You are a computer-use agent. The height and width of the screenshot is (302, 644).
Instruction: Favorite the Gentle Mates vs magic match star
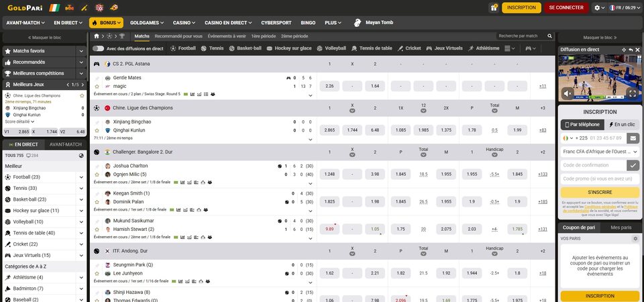[x=97, y=87]
